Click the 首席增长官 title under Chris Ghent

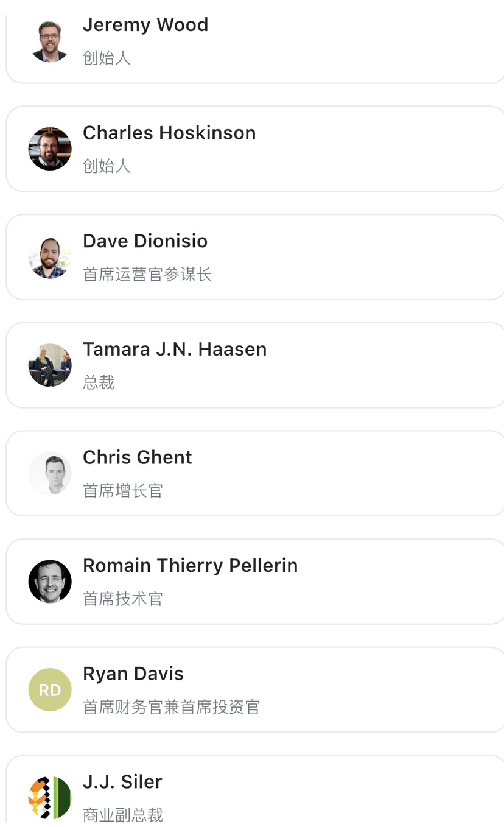pos(123,491)
